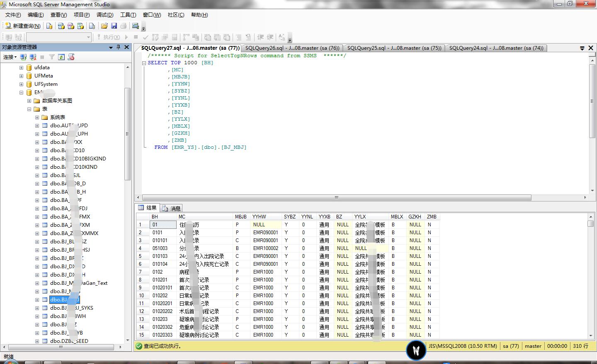Click the Results to Text icon
Image resolution: width=597 pixels, height=364 pixels.
[207, 37]
